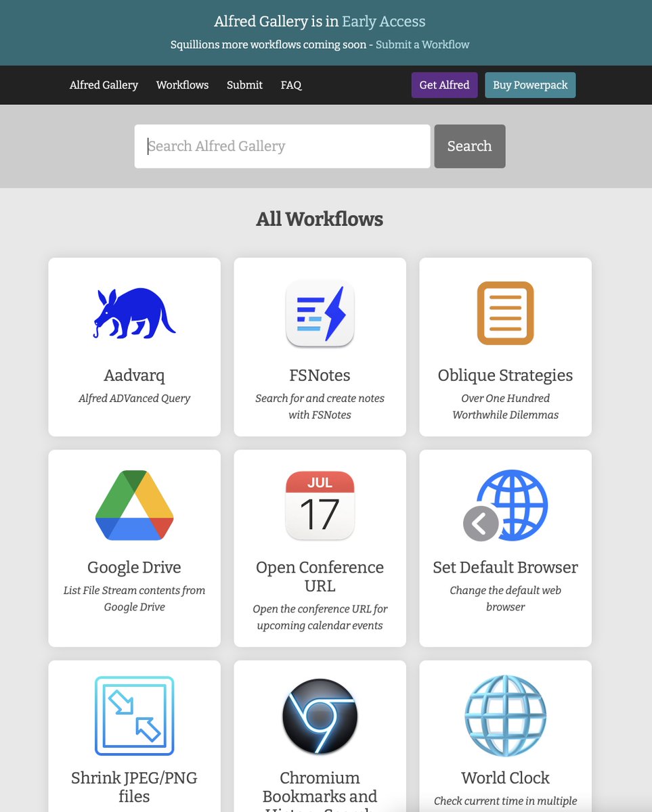The height and width of the screenshot is (812, 652).
Task: Click the All Workflows heading
Action: (x=320, y=219)
